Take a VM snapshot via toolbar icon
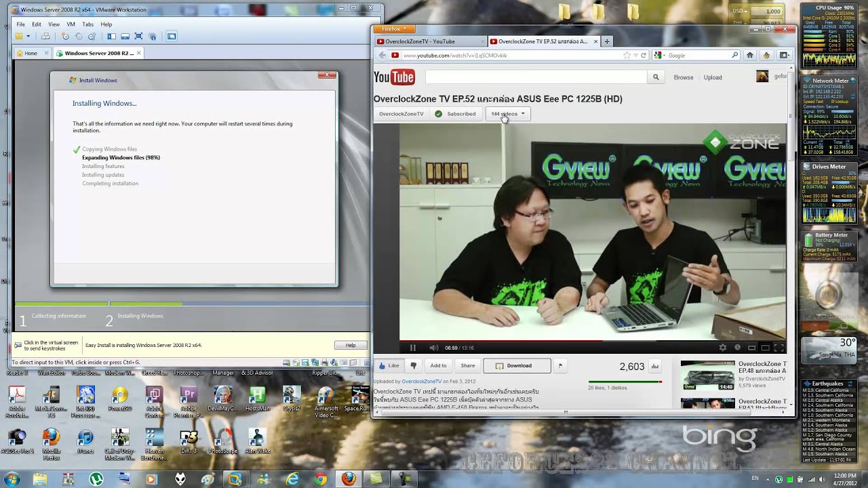The height and width of the screenshot is (488, 868). tap(65, 36)
